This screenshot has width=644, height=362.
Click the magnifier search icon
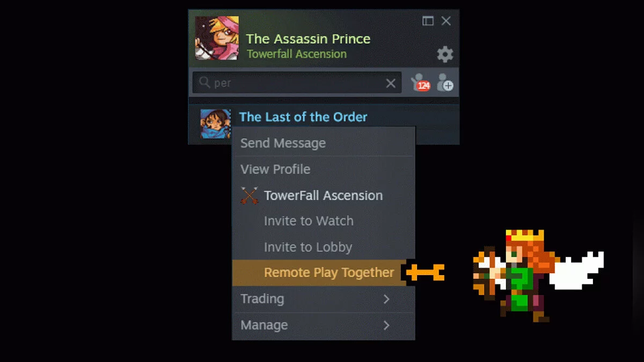[x=204, y=83]
